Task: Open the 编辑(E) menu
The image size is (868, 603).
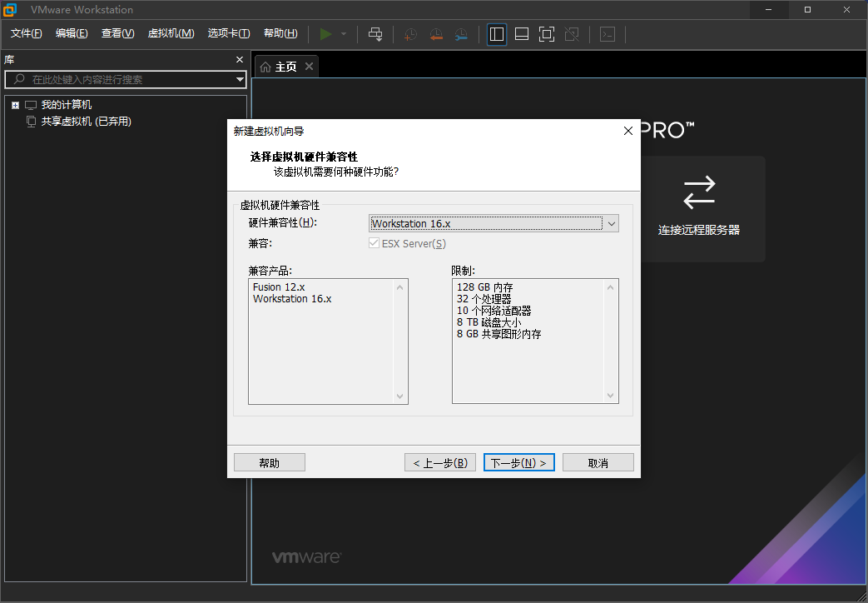Action: point(72,34)
